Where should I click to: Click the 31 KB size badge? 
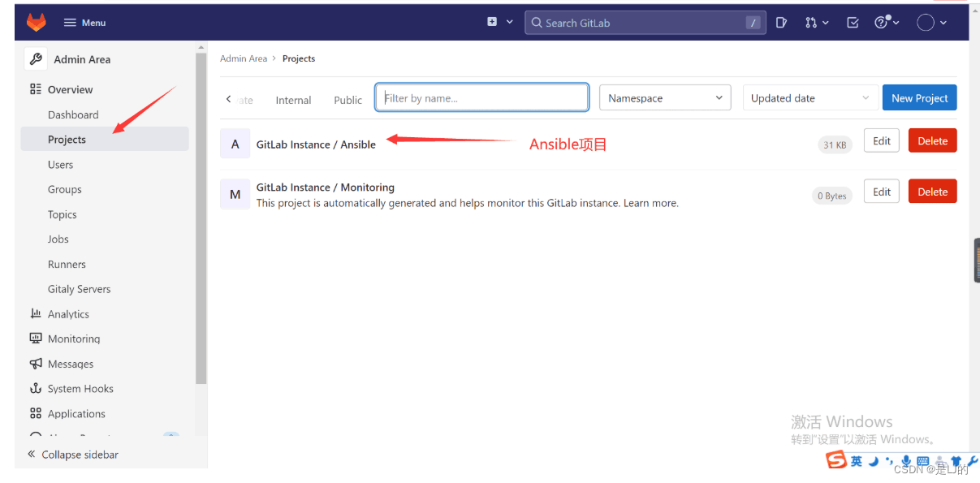point(835,144)
